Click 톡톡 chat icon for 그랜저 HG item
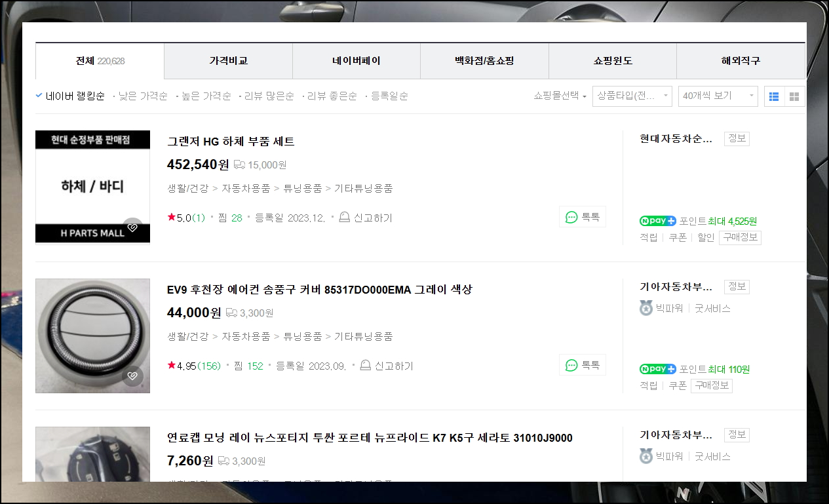 pyautogui.click(x=571, y=217)
